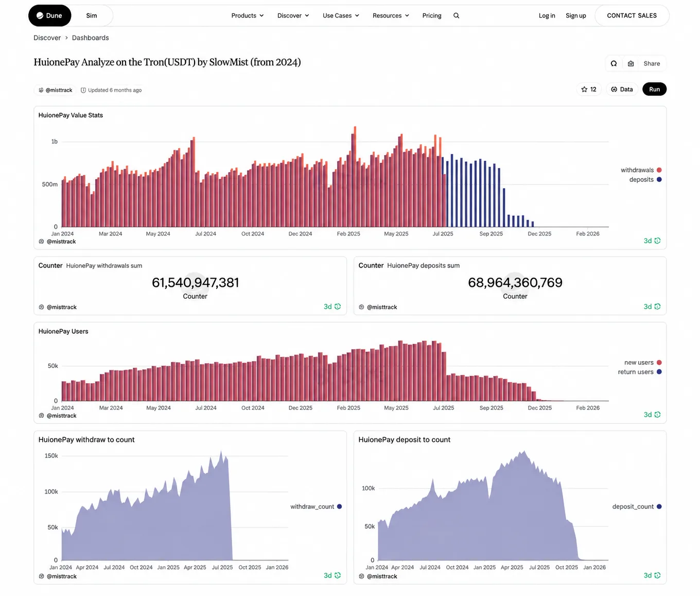This screenshot has width=700, height=596.
Task: Click the black Run button
Action: point(654,89)
